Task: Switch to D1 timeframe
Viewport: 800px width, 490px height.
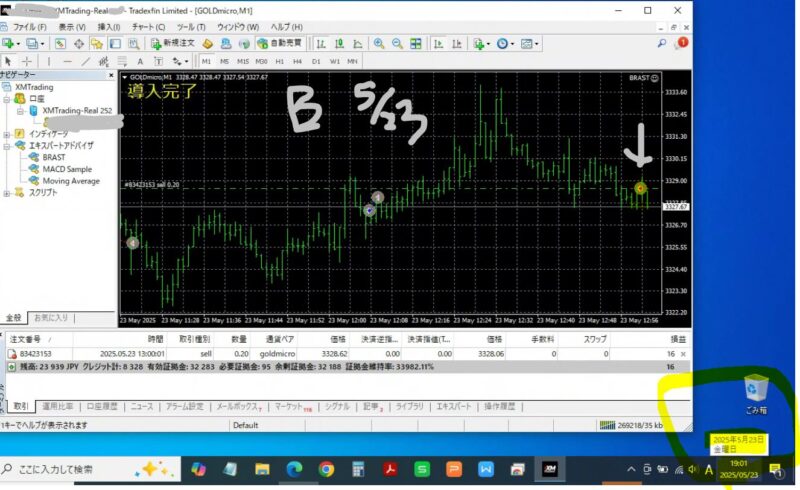Action: [316, 61]
